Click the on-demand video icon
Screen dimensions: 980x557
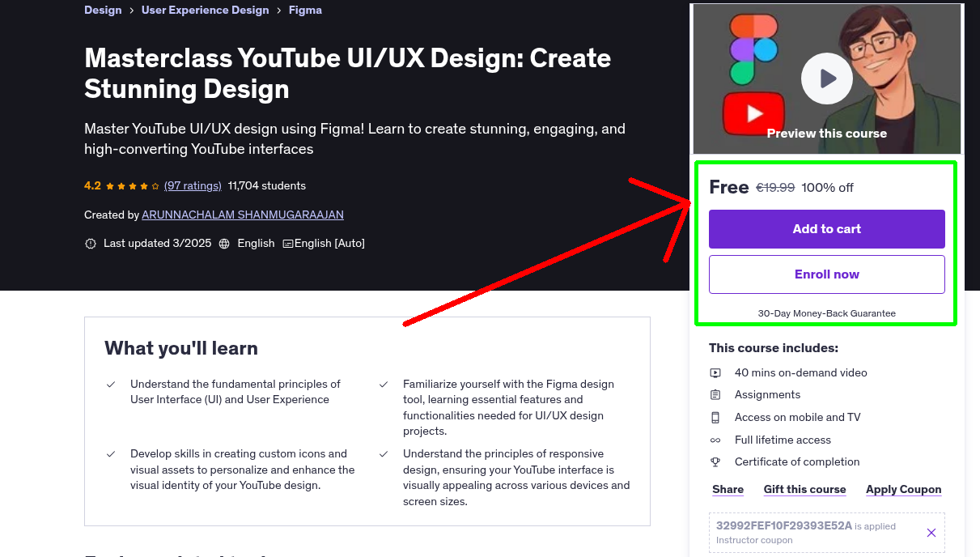coord(715,373)
